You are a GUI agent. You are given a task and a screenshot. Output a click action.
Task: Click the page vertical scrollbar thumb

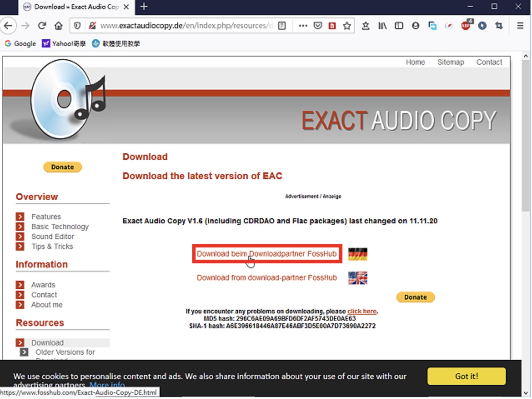click(x=525, y=137)
